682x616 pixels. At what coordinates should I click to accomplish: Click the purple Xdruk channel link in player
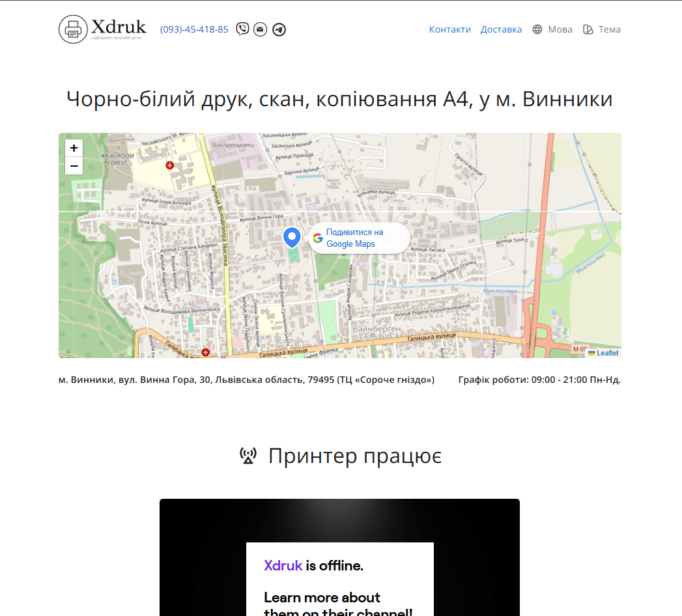283,566
